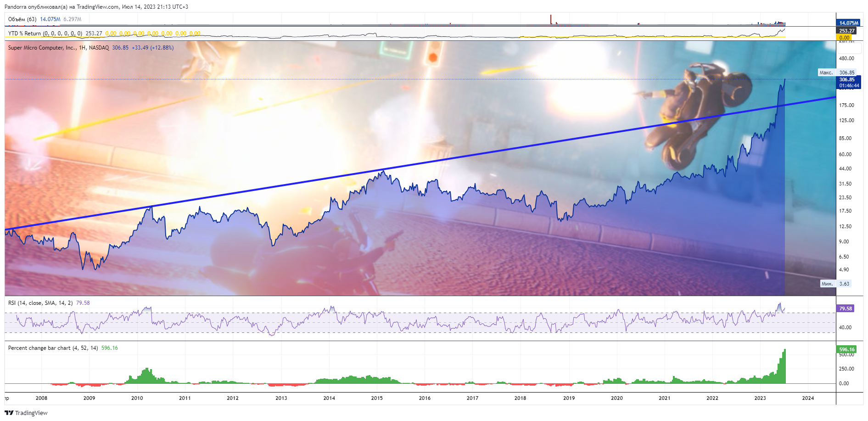Click the 480.00 price scale value
Image resolution: width=868 pixels, height=421 pixels.
tap(846, 58)
